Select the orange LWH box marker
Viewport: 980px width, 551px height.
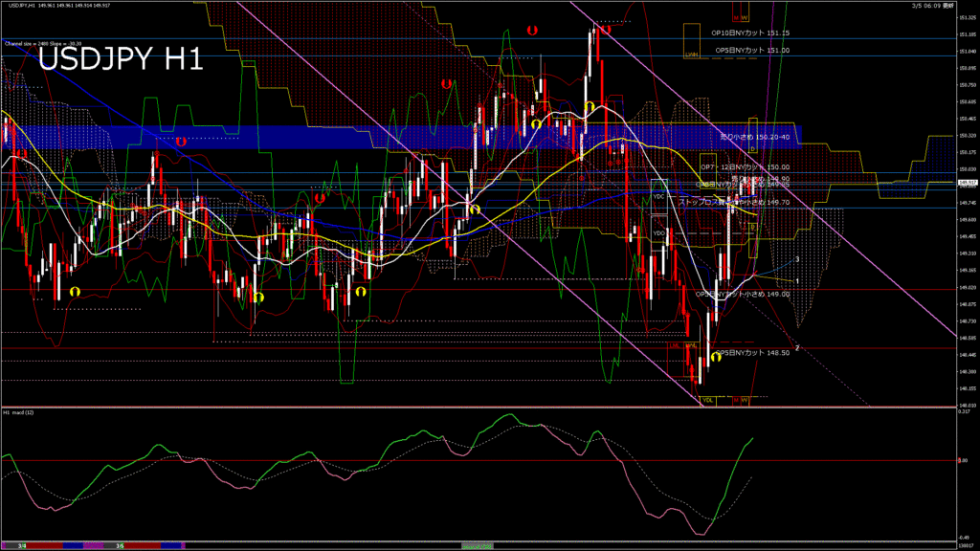click(690, 55)
